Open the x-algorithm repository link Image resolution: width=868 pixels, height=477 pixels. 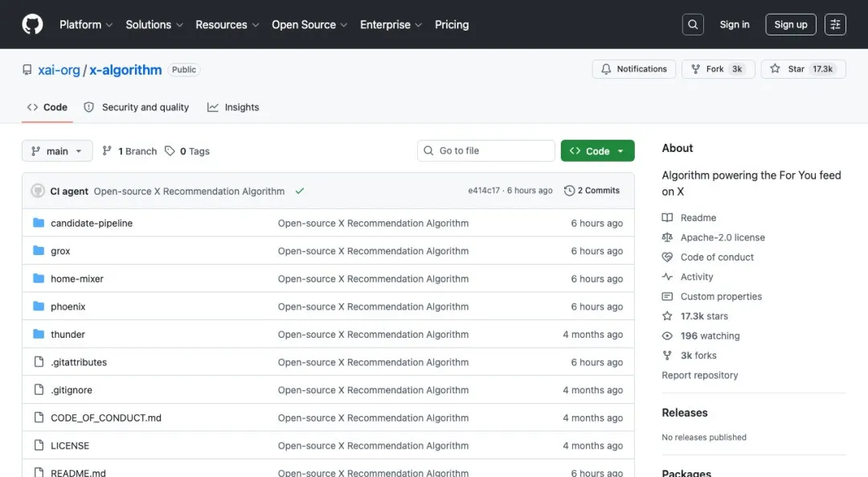pos(125,70)
